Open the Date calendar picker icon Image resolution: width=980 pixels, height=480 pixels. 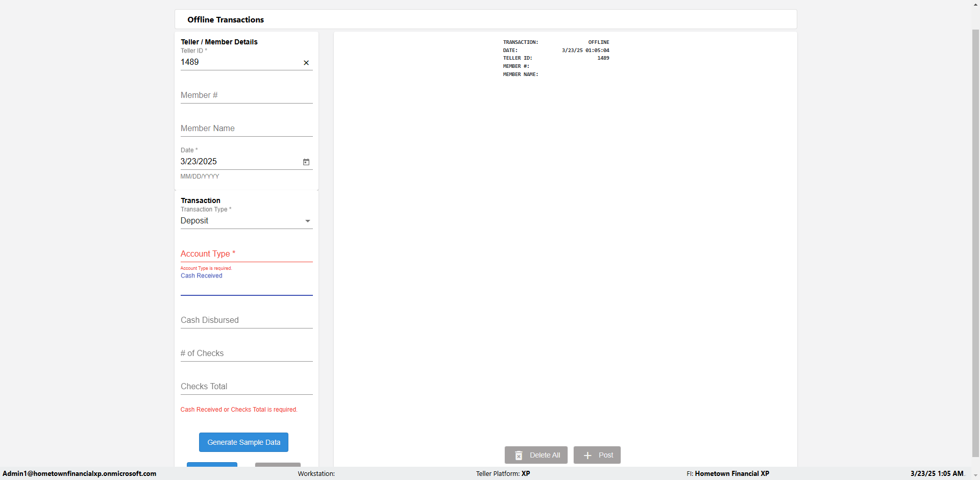[306, 162]
